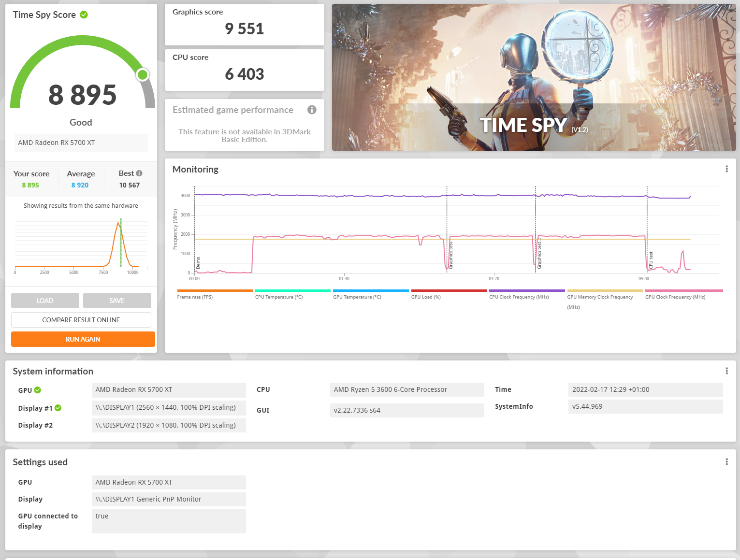This screenshot has height=560, width=740.
Task: Click the DISPLAY1 2560 × 1440 field
Action: coord(169,407)
